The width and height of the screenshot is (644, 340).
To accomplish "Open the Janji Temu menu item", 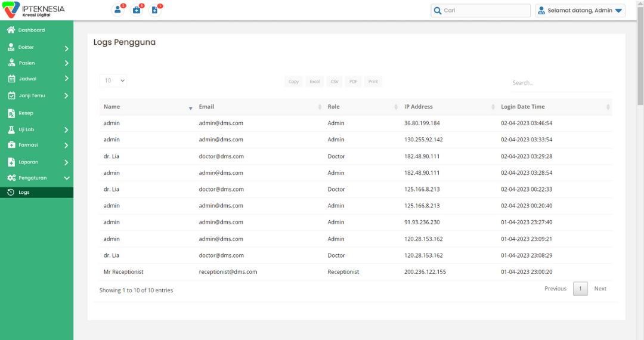I will tap(32, 95).
